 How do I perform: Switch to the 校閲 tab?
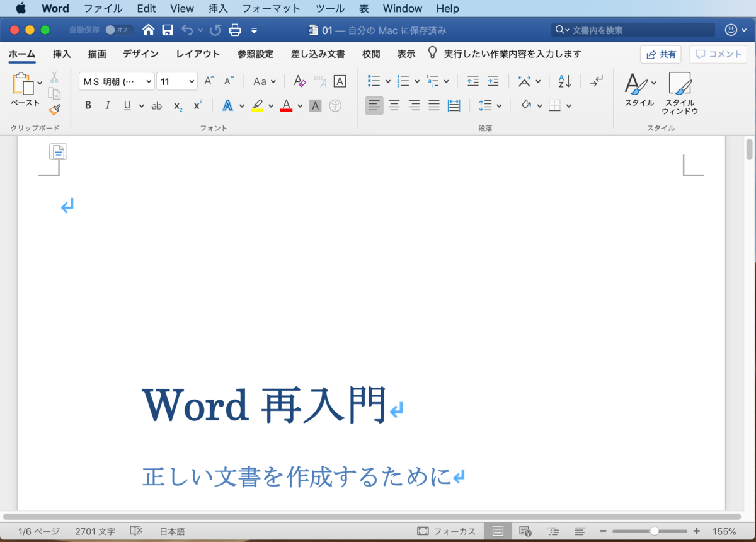(371, 54)
